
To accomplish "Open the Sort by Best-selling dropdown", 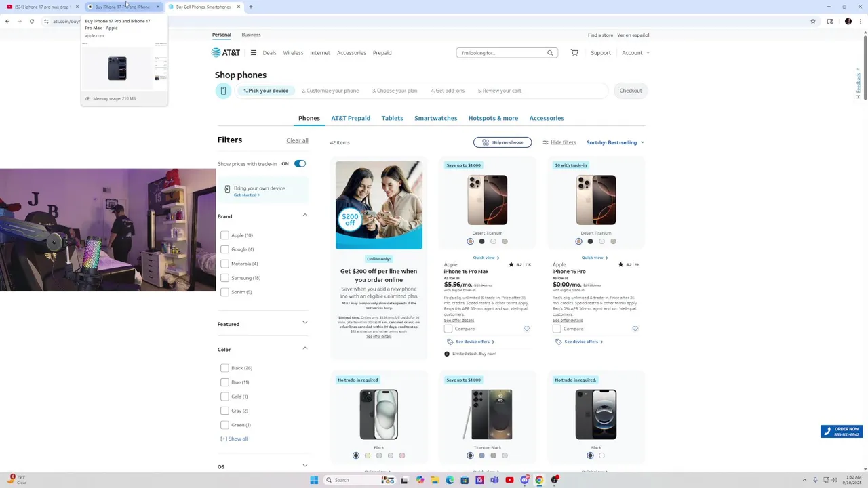I will coord(615,142).
